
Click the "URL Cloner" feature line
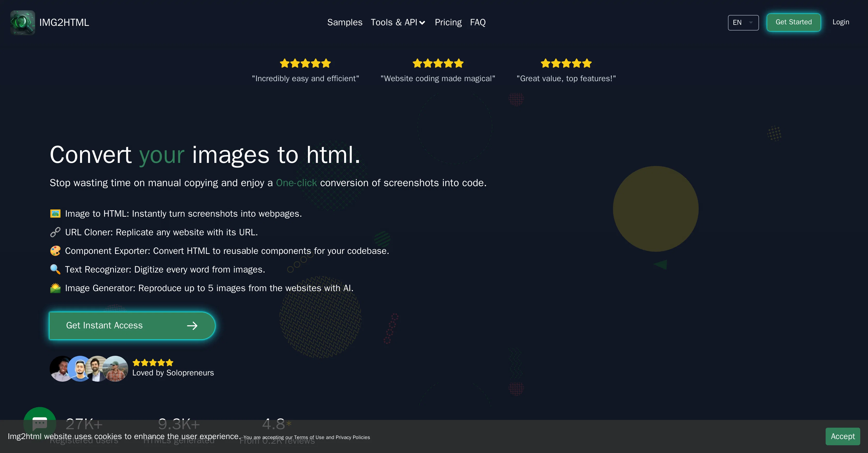(161, 232)
